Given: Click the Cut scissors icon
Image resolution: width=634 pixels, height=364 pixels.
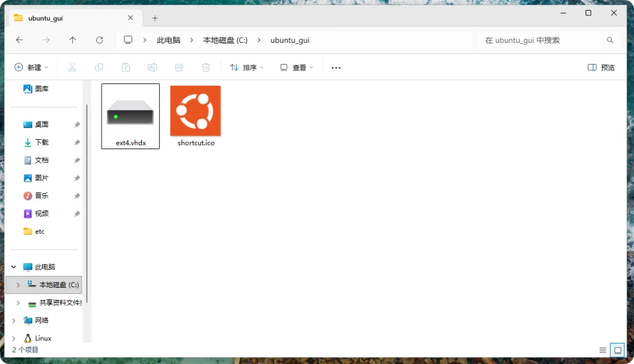Looking at the screenshot, I should point(72,68).
